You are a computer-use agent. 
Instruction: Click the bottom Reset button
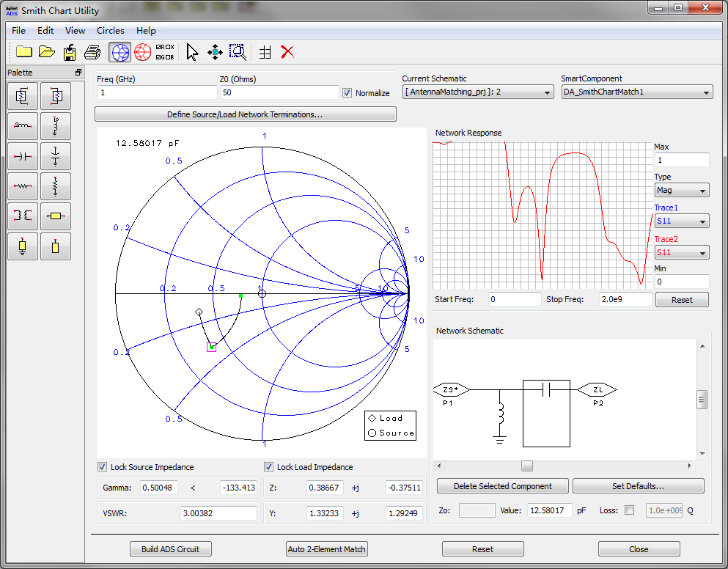point(483,549)
